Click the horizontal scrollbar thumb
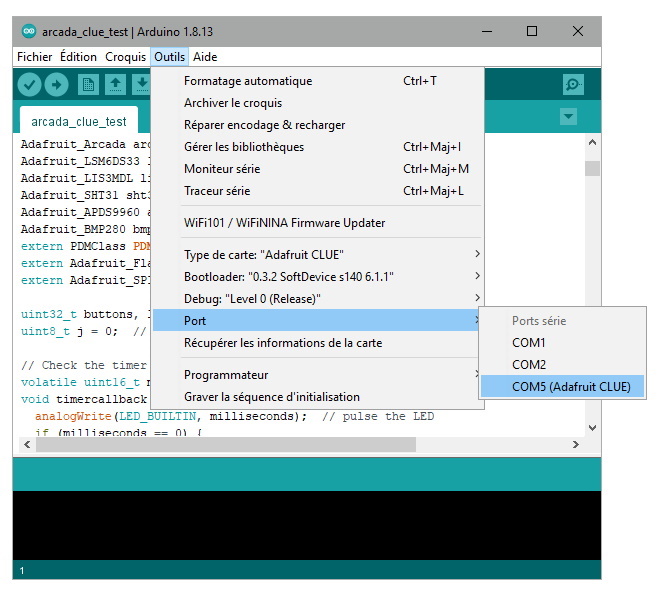The width and height of the screenshot is (659, 592). tap(226, 445)
